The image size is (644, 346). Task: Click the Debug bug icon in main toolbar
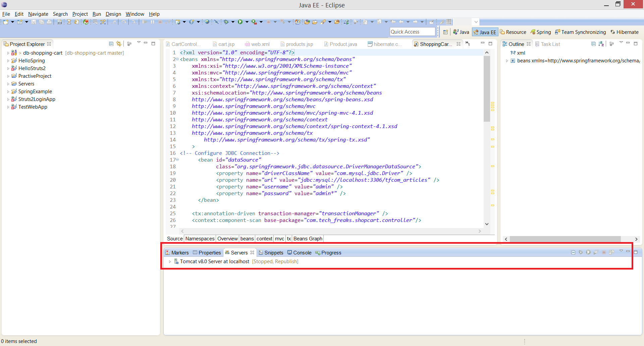pyautogui.click(x=226, y=22)
